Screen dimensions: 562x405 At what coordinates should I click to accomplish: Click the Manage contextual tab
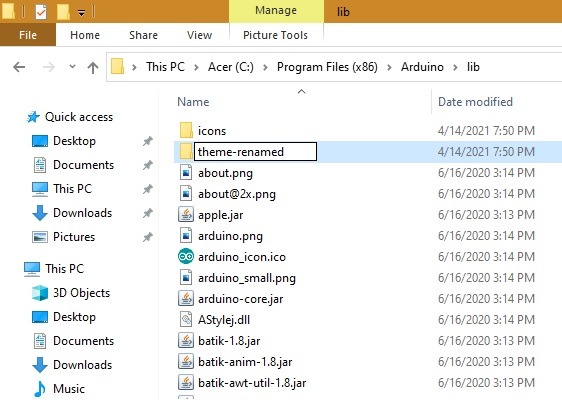(x=276, y=10)
